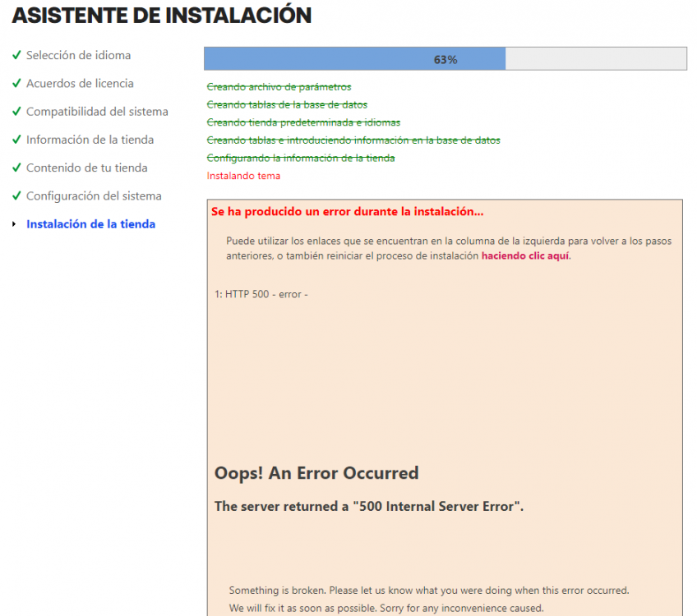This screenshot has height=616, width=697.
Task: Click the Instalando tema status line
Action: pyautogui.click(x=244, y=176)
